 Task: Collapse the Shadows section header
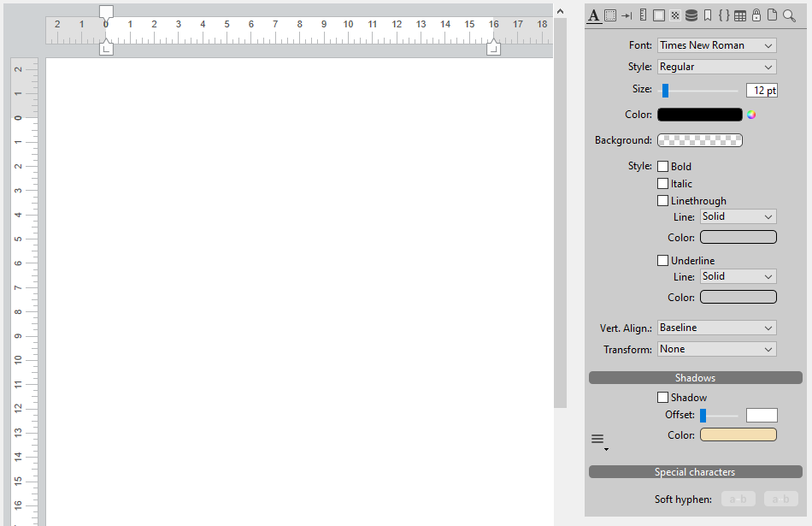[x=695, y=378]
